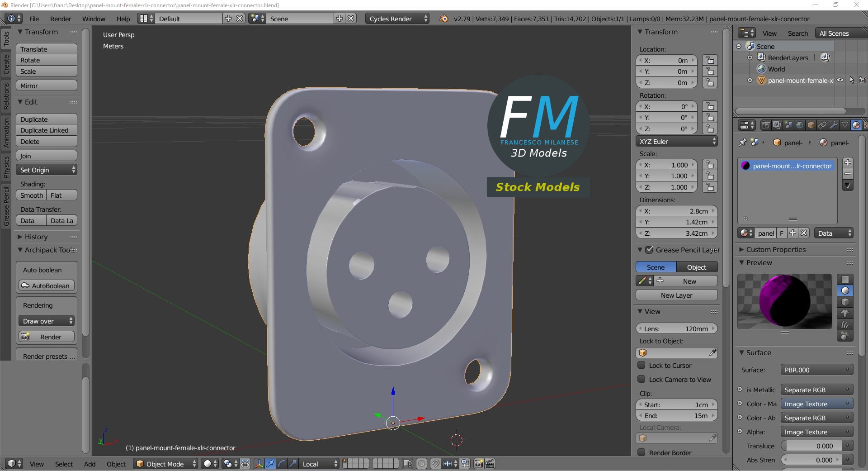
Task: Add a new material slot with plus
Action: (x=848, y=162)
